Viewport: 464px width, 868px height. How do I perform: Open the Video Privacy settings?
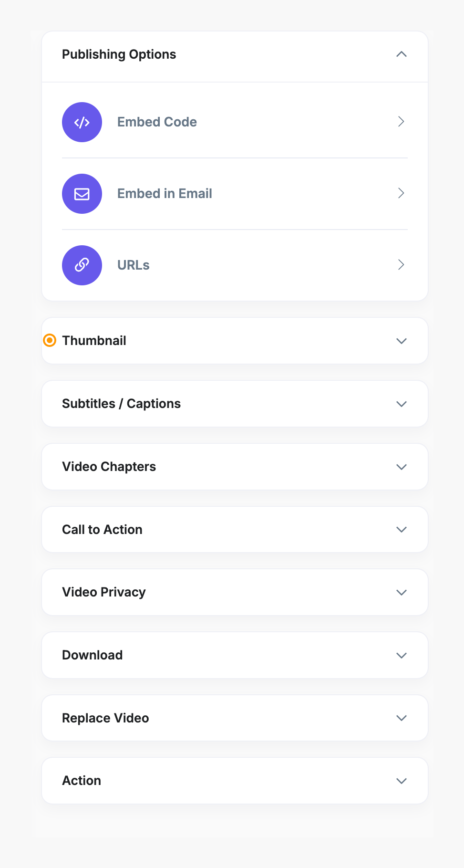401,592
